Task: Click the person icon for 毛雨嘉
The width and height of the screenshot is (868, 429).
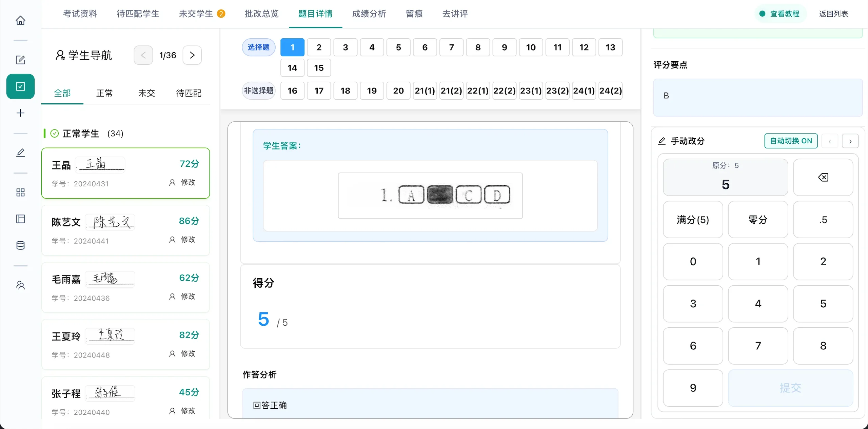Action: point(172,297)
